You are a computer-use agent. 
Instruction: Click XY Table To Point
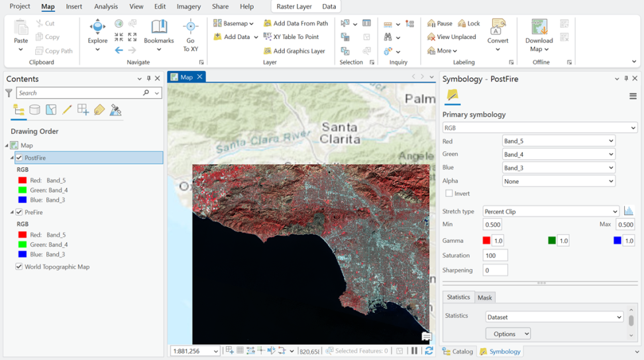point(292,36)
